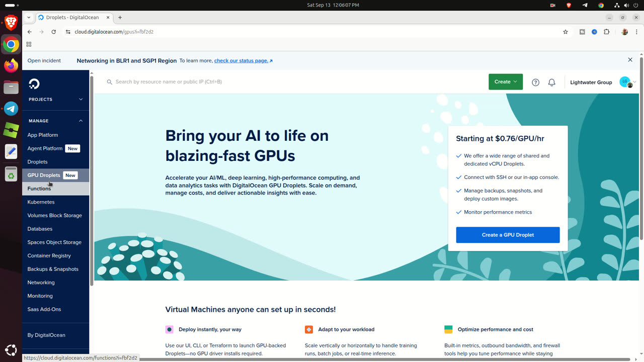The image size is (644, 362).
Task: Open the text editor in the dock
Action: point(11,151)
